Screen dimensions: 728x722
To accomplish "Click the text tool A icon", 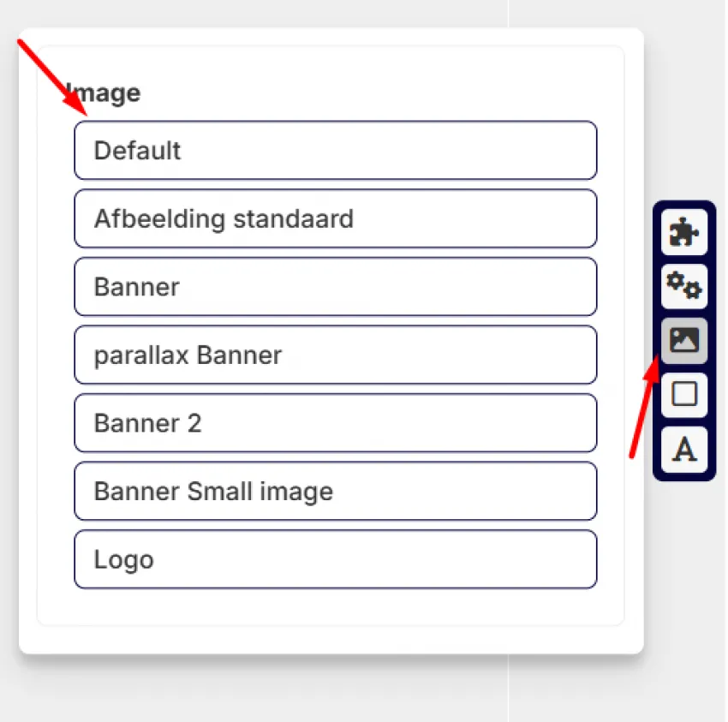I will 684,449.
